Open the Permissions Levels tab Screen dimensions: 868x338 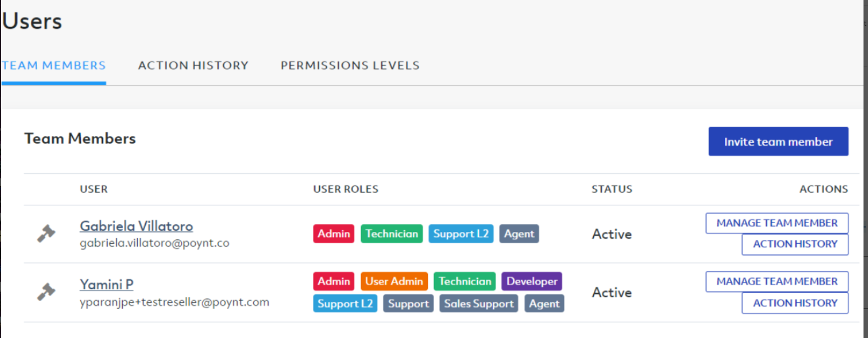tap(350, 66)
